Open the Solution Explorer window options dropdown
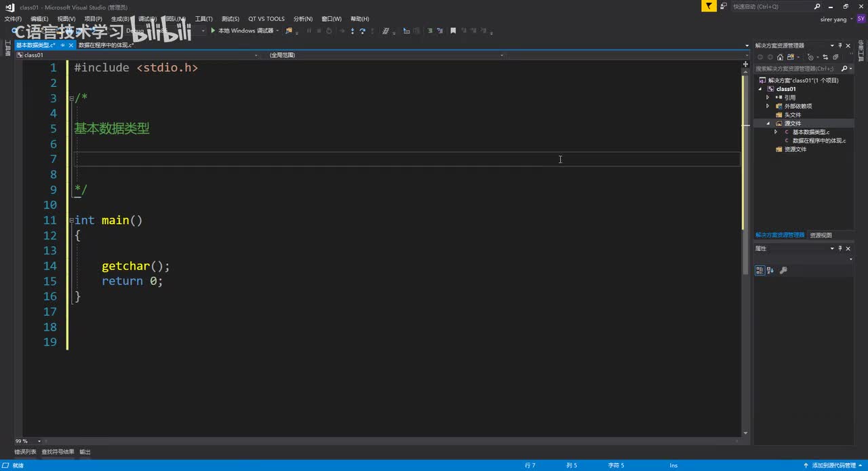Viewport: 868px width, 471px height. (832, 45)
